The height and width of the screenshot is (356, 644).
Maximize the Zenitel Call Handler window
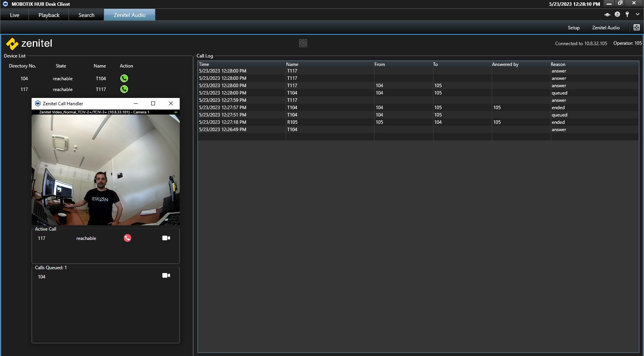click(153, 103)
